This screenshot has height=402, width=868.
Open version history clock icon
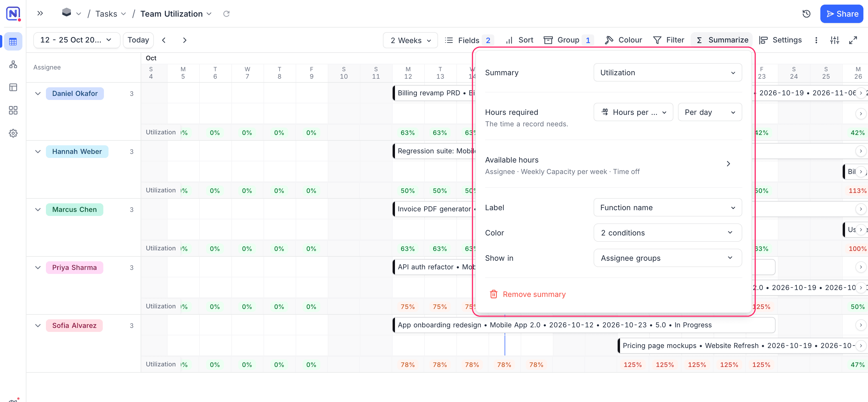click(x=806, y=14)
